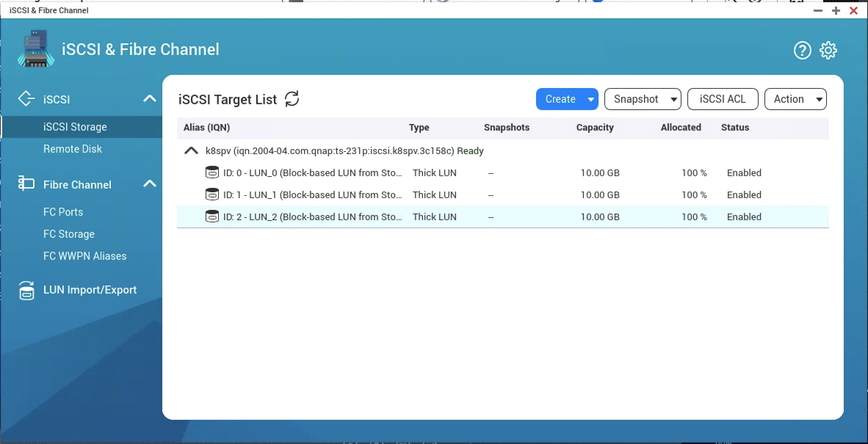The height and width of the screenshot is (444, 868).
Task: Open the iSCSI ACL dialog
Action: [x=723, y=99]
